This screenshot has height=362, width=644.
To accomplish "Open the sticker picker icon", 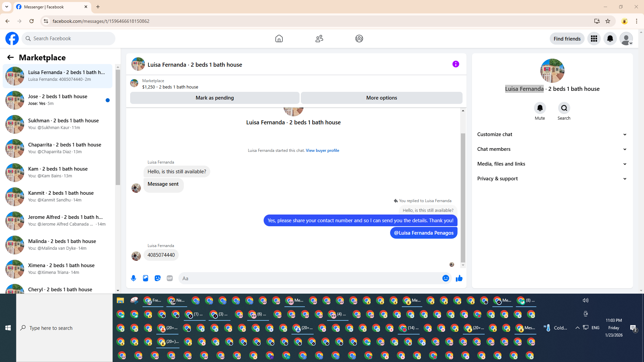I will [158, 278].
